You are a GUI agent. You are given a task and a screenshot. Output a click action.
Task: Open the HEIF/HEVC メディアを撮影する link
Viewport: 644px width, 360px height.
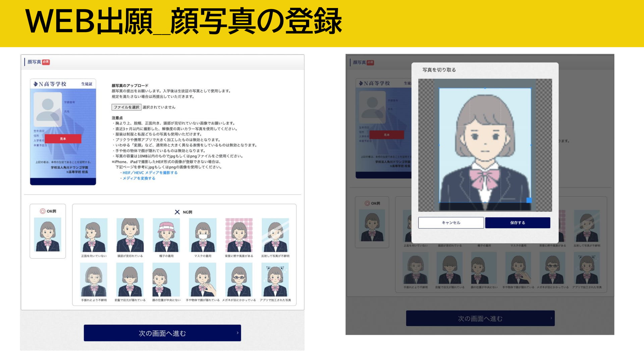(150, 173)
